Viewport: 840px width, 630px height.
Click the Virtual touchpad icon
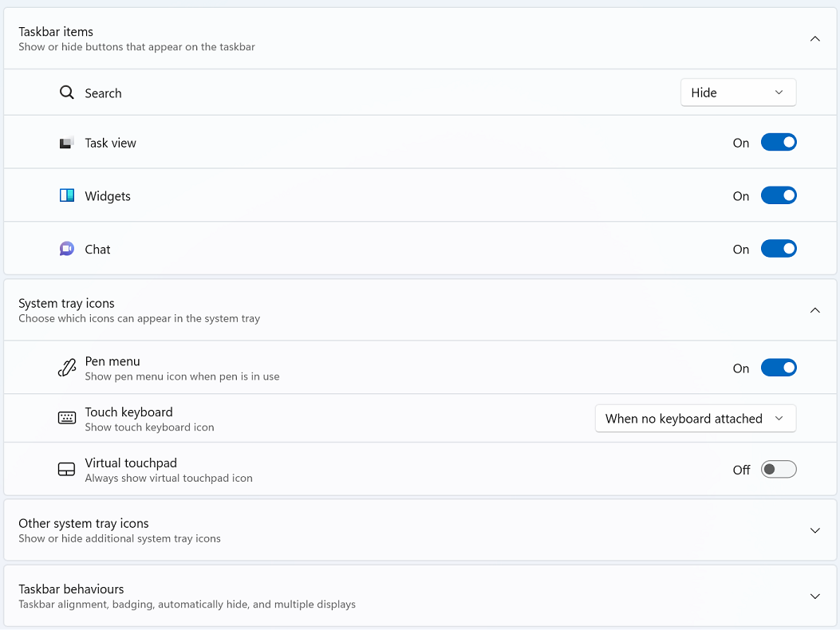pyautogui.click(x=66, y=469)
